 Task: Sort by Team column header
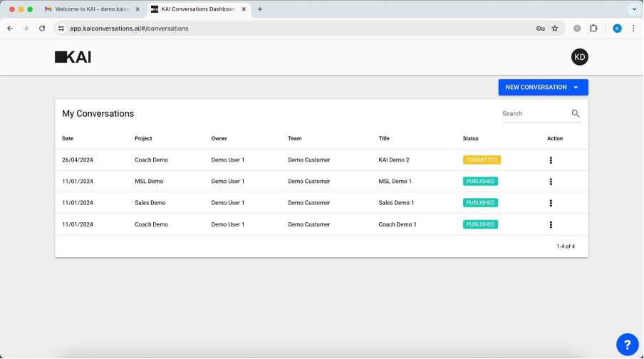point(294,138)
